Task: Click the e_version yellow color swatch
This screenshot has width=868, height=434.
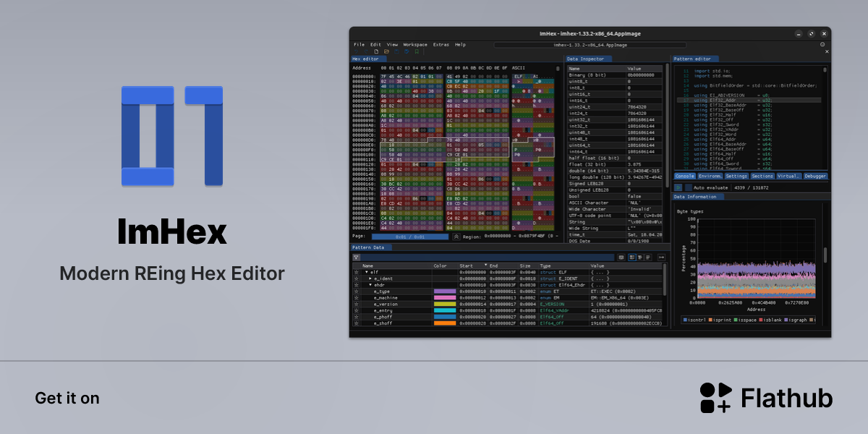Action: point(445,305)
